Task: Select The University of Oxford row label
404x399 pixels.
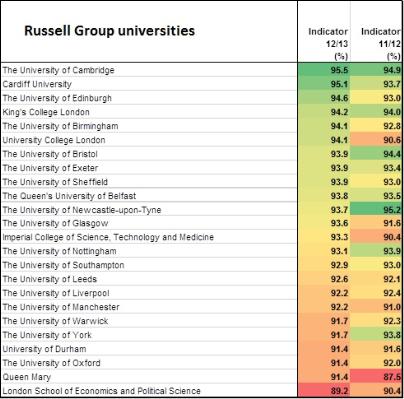Action: 149,363
